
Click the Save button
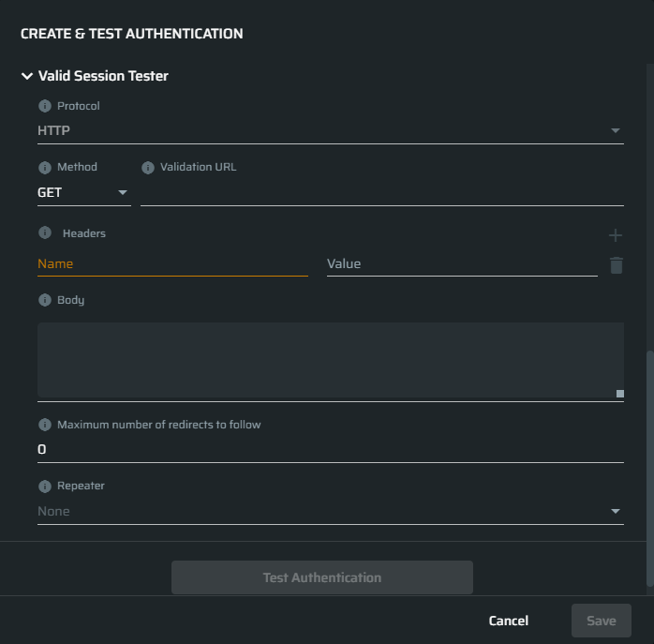click(601, 621)
